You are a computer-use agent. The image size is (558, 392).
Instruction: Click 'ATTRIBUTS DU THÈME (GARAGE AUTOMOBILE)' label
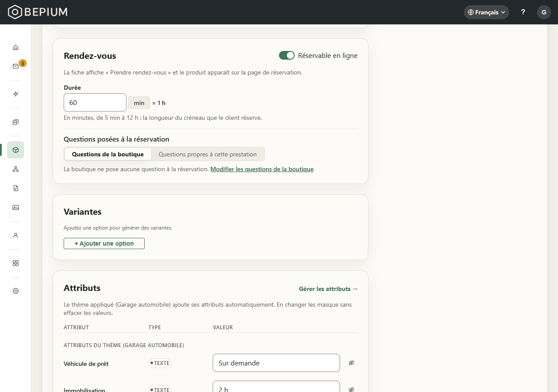(124, 345)
